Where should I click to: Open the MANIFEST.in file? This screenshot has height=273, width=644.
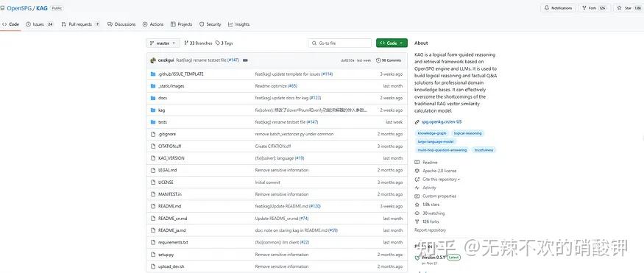click(x=170, y=194)
